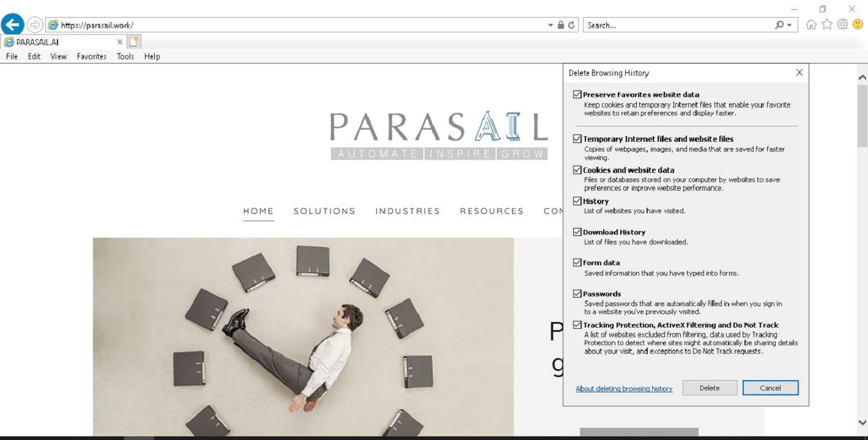Restore down the Internet Explorer window
The height and width of the screenshot is (440, 868).
tap(823, 9)
